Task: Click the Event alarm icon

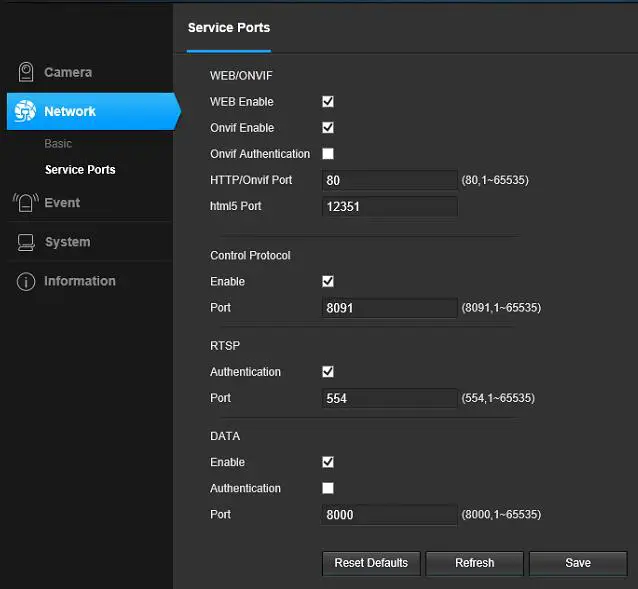Action: (x=25, y=203)
